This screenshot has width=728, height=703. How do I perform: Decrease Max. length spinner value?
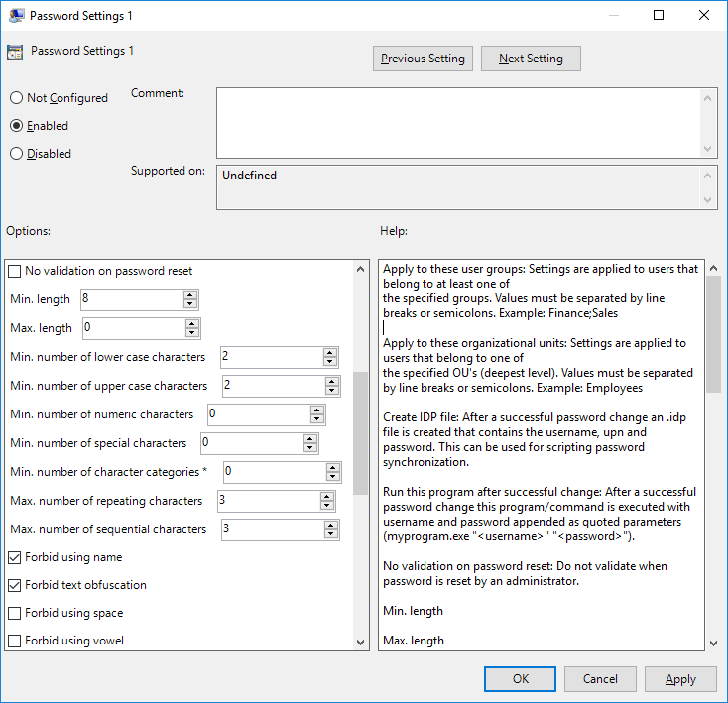click(190, 332)
